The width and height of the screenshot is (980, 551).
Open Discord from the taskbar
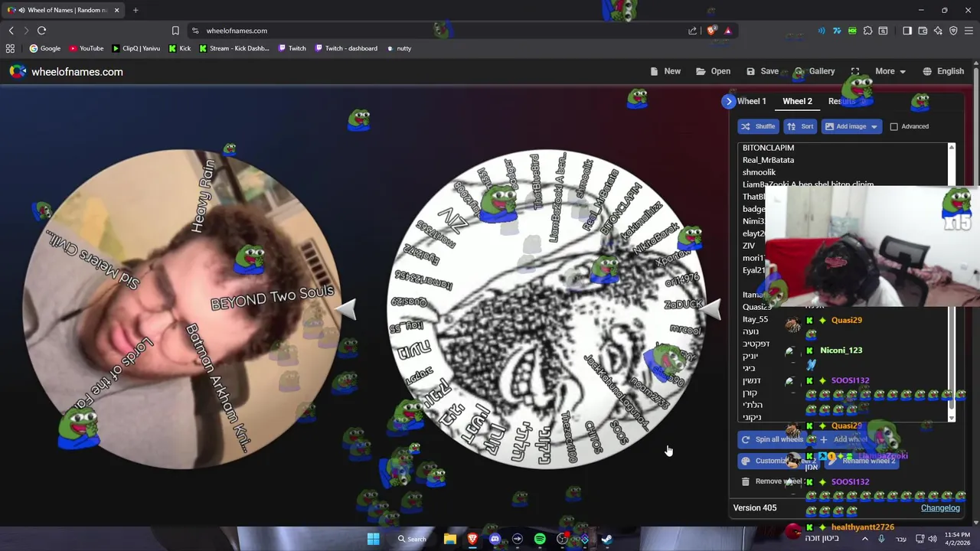[495, 539]
